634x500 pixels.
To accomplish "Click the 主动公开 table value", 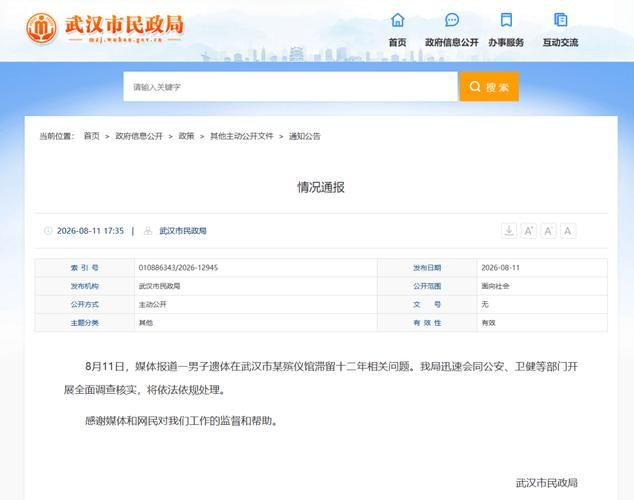I will pos(152,304).
